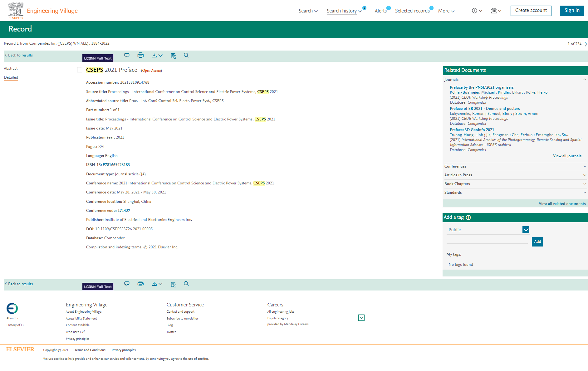The width and height of the screenshot is (588, 371).
Task: Open the institution building icon menu
Action: pos(496,11)
